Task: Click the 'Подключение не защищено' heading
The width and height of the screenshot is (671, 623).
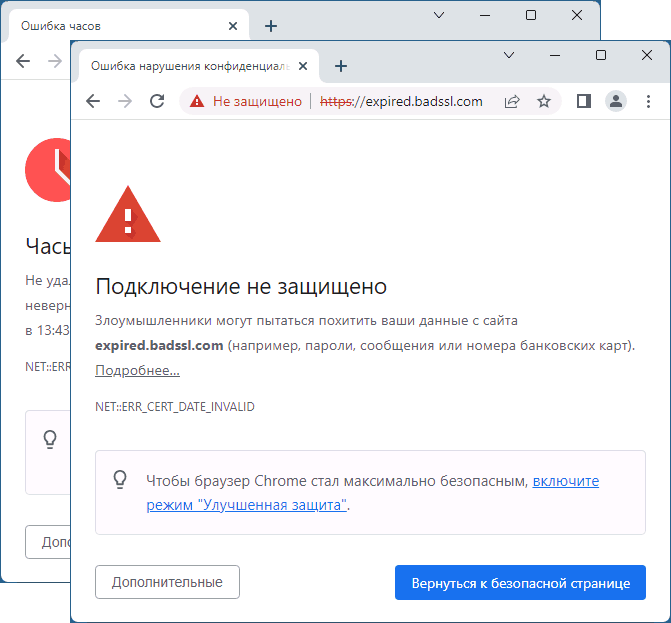Action: (x=241, y=287)
